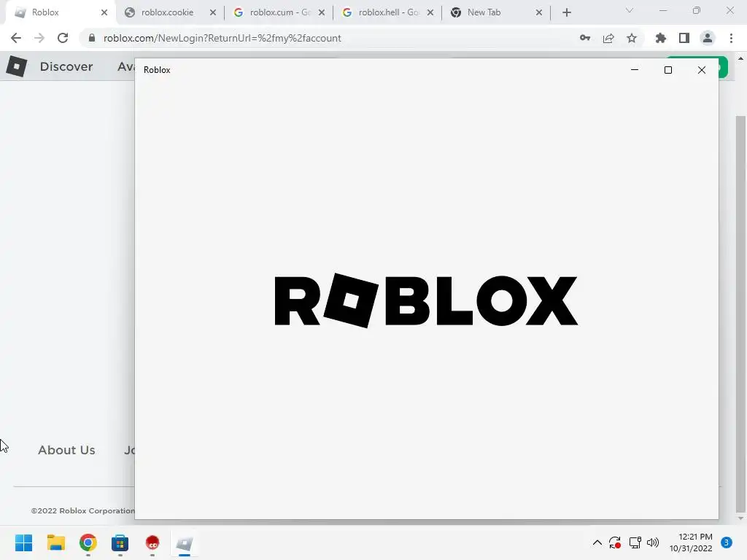Bookmark this page with the star
747x560 pixels.
[632, 38]
